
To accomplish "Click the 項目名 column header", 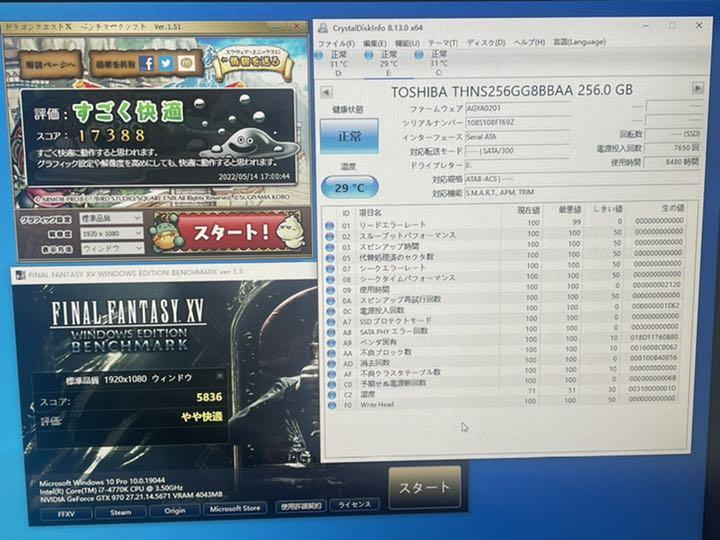I will coord(370,213).
